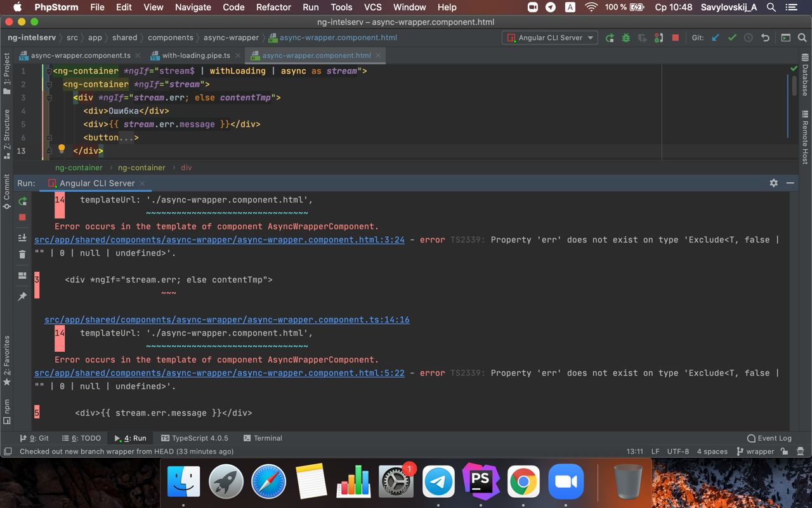Open Telegram from the Dock

point(438,482)
